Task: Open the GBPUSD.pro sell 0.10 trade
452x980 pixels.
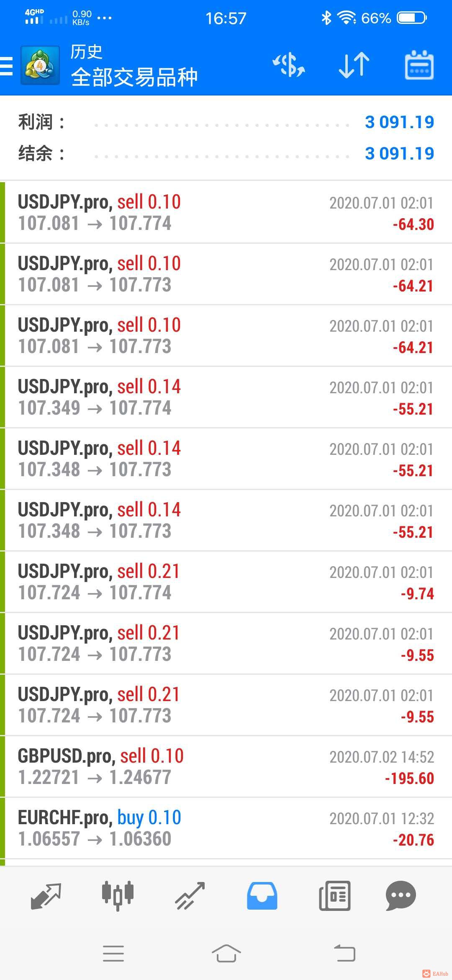Action: (226, 766)
